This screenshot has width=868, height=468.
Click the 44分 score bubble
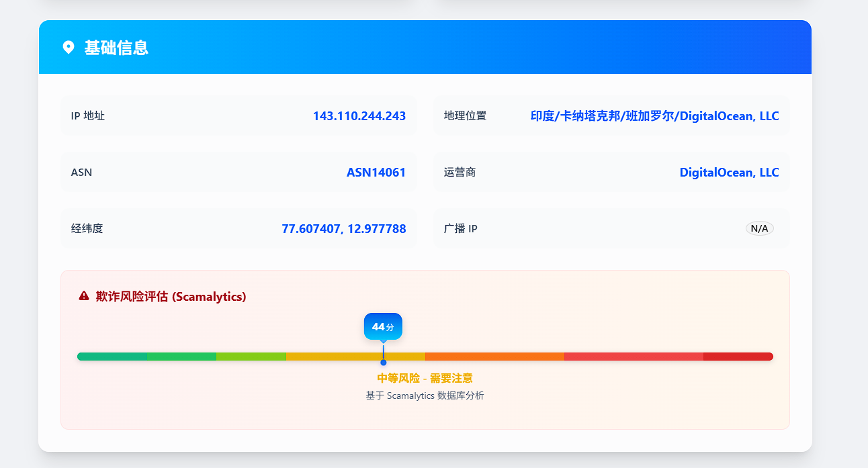click(x=383, y=326)
